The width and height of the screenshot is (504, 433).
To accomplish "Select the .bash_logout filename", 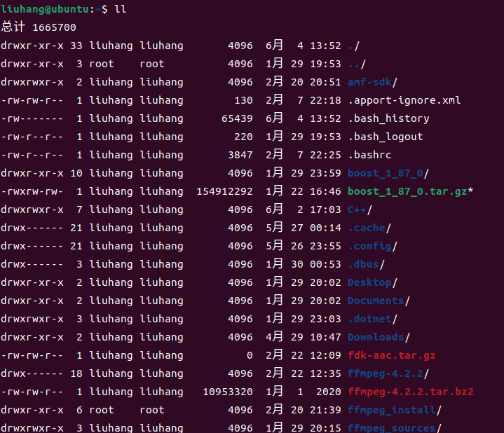I will 386,137.
